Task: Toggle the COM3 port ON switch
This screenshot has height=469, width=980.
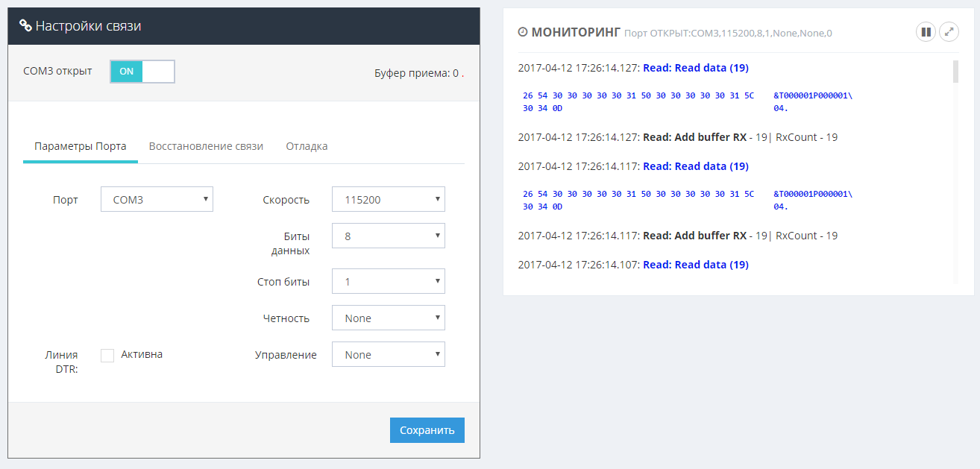Action: 142,72
